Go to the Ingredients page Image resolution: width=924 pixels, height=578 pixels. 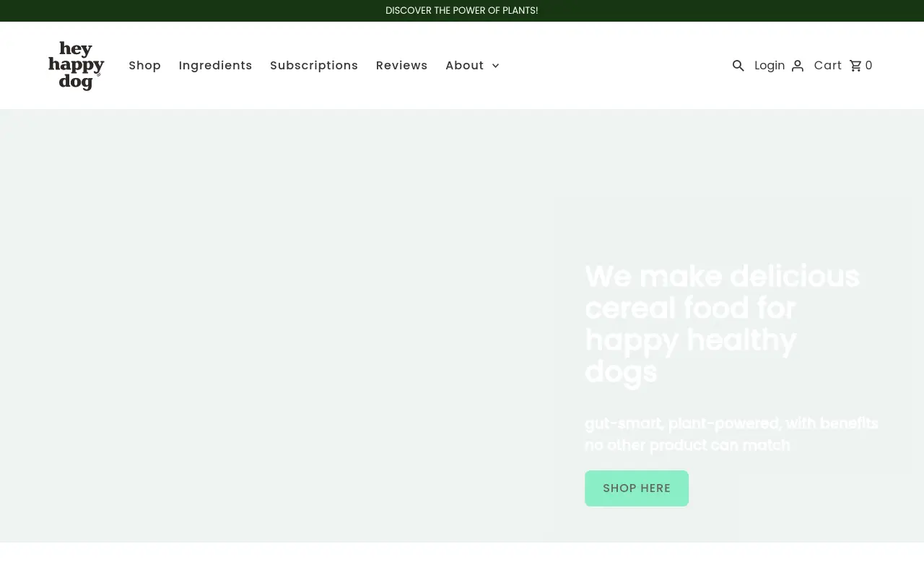click(215, 66)
